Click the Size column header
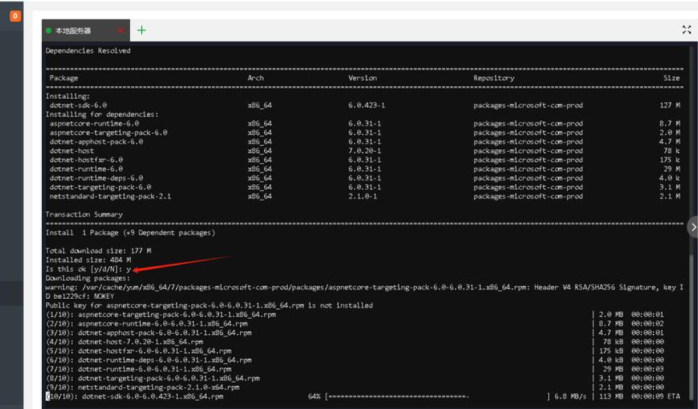The width and height of the screenshot is (698, 409). pyautogui.click(x=670, y=77)
